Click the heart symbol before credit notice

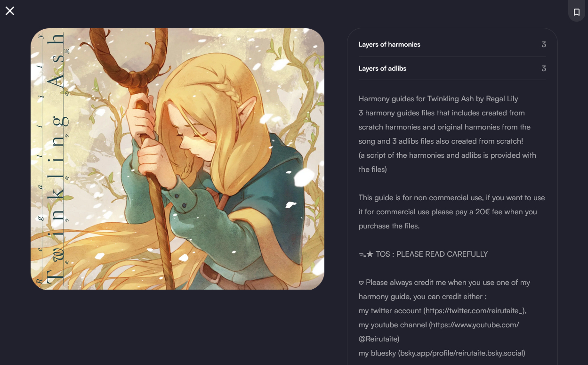tap(361, 283)
